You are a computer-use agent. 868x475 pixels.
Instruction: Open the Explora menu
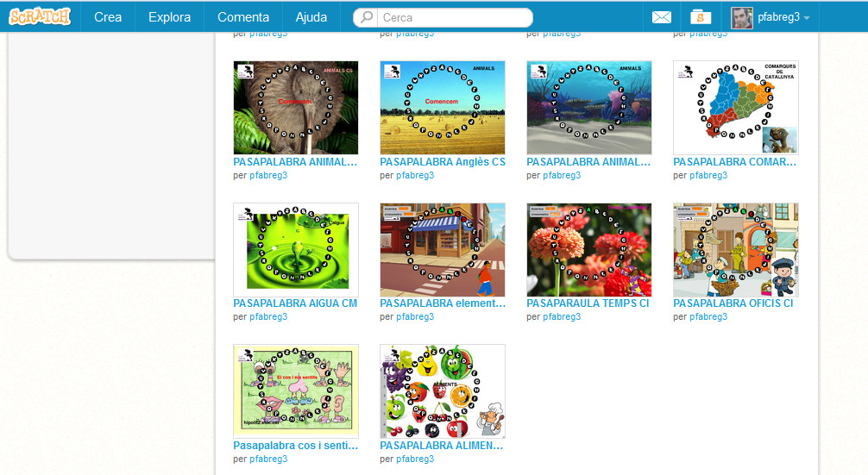point(169,17)
